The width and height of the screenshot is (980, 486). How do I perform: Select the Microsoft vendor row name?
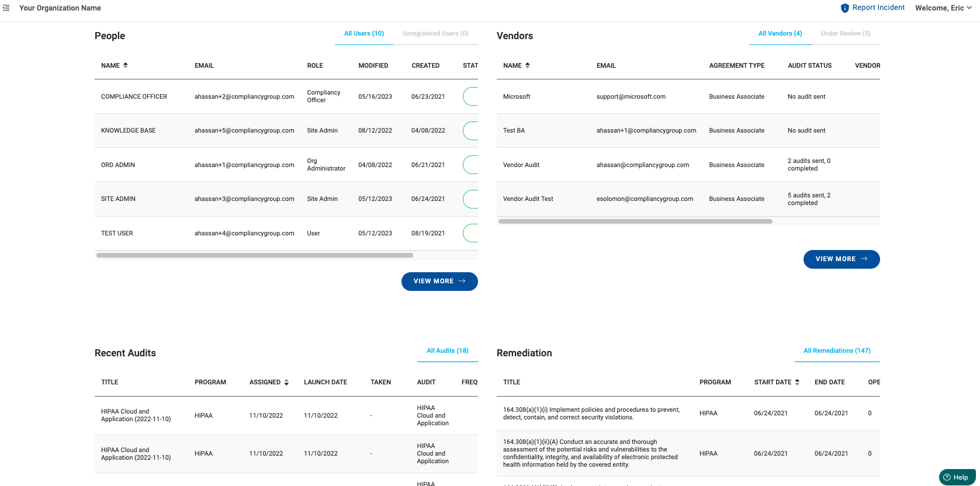click(517, 96)
